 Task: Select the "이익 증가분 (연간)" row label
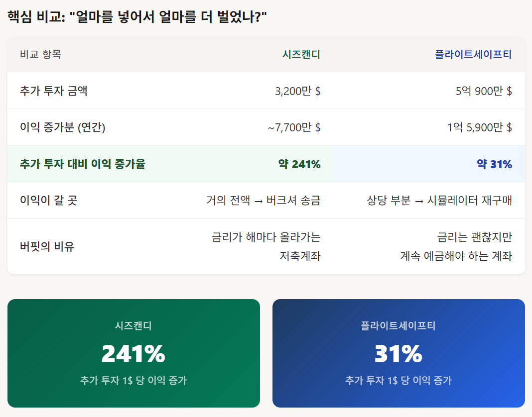[x=62, y=127]
